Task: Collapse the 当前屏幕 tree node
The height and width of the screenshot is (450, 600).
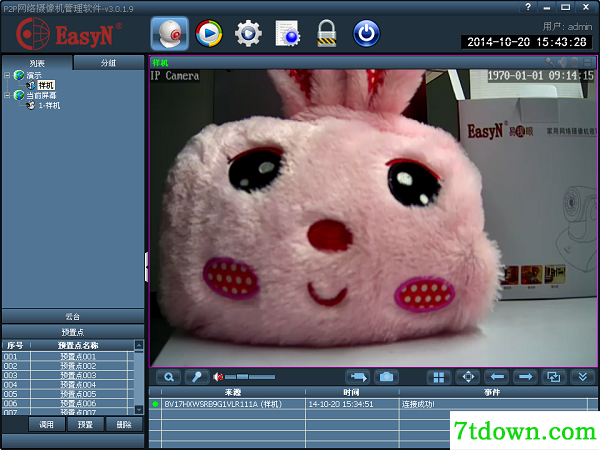Action: tap(7, 95)
